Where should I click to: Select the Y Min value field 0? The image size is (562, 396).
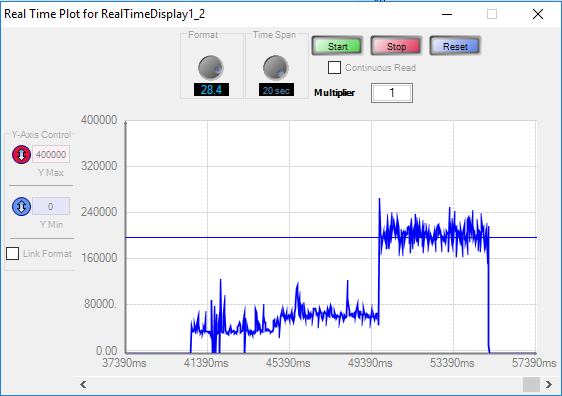(51, 206)
